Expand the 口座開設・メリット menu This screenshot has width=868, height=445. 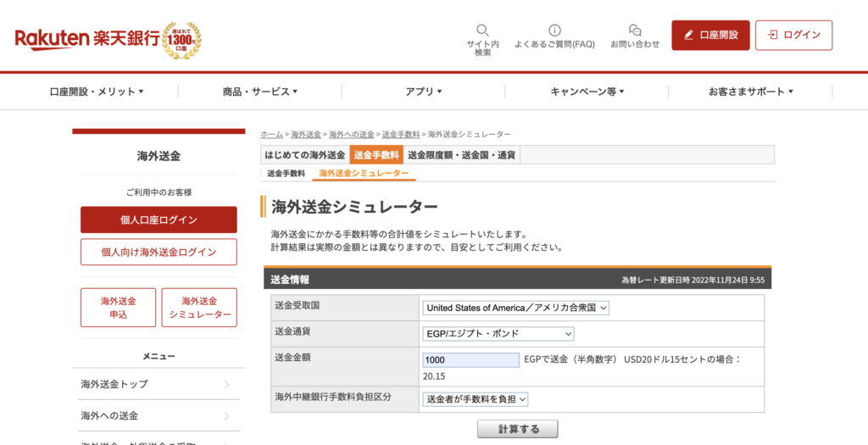(x=97, y=92)
